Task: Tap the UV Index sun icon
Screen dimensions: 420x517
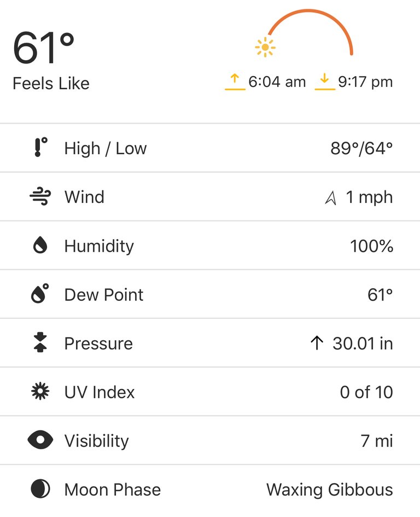Action: (40, 391)
